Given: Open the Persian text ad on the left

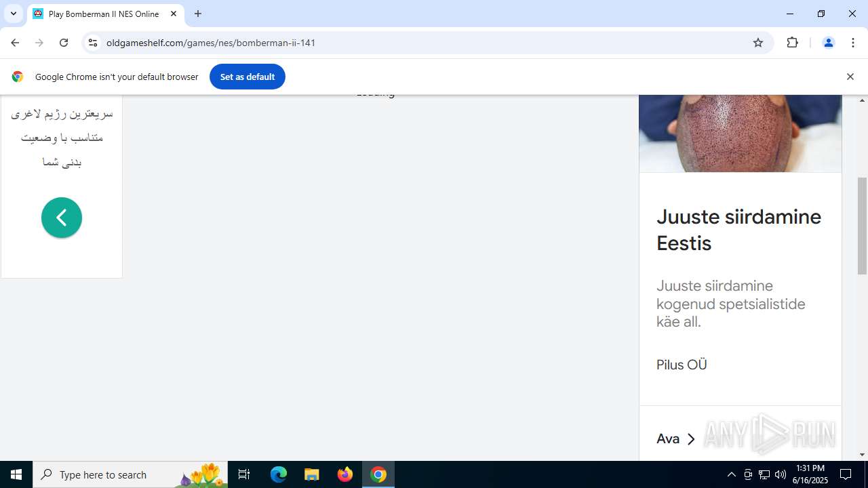Looking at the screenshot, I should (x=62, y=138).
